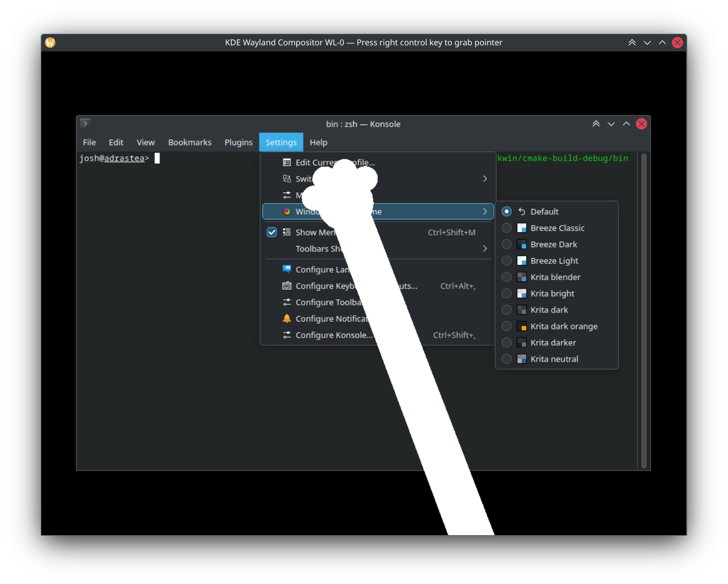
Task: Expand the Switch Profile submenu arrow
Action: [x=485, y=179]
